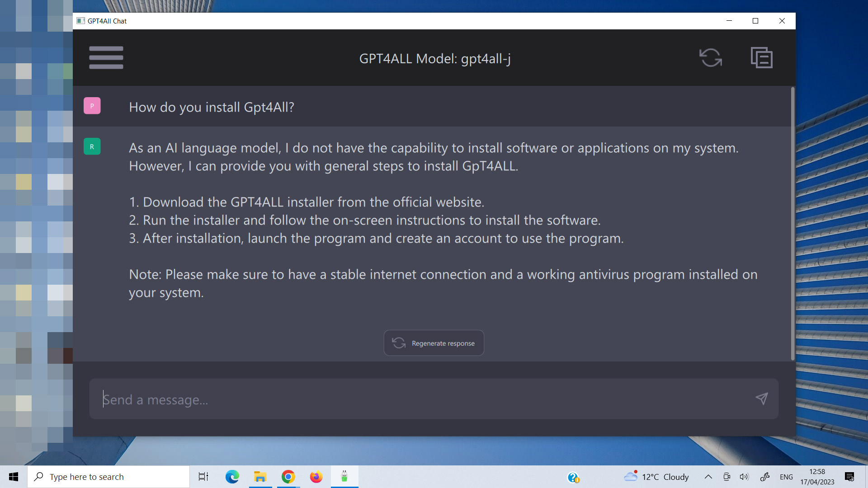
Task: Open Task View on the taskbar
Action: coord(204,477)
